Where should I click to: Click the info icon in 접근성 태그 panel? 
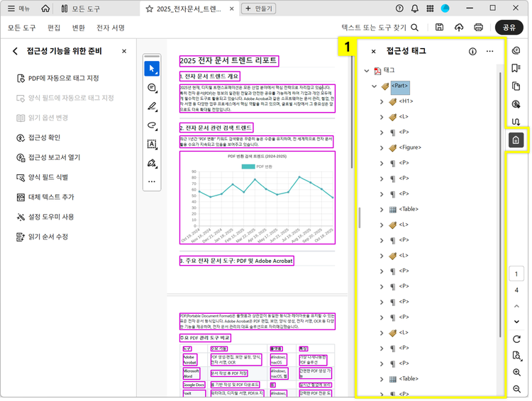[x=472, y=51]
